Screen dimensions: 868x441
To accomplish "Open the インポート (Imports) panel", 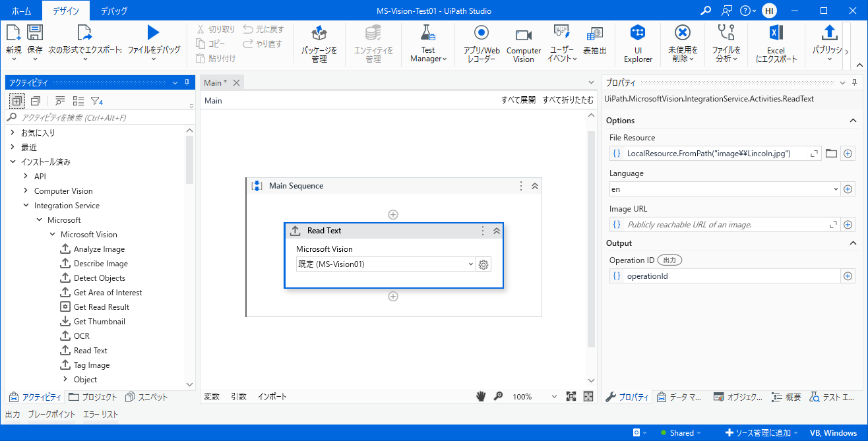I will coord(272,397).
